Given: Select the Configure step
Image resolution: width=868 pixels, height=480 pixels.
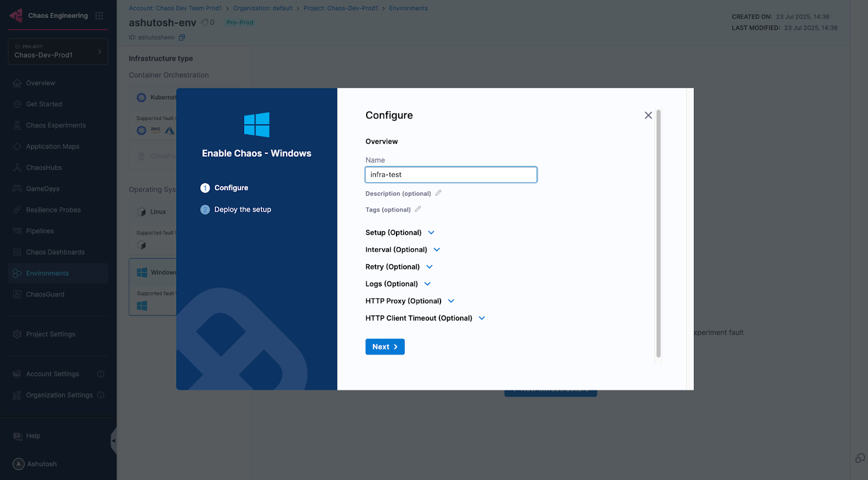Looking at the screenshot, I should click(x=225, y=188).
